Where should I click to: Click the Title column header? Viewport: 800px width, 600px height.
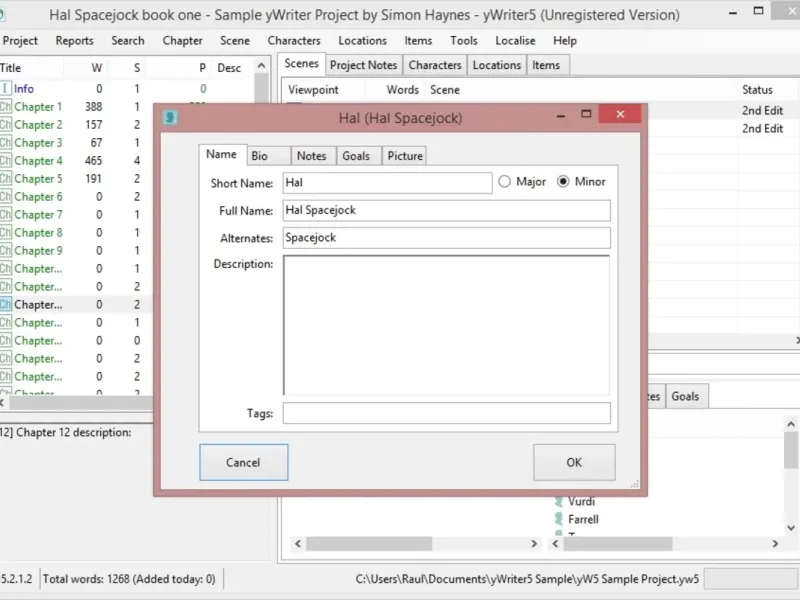click(x=10, y=68)
